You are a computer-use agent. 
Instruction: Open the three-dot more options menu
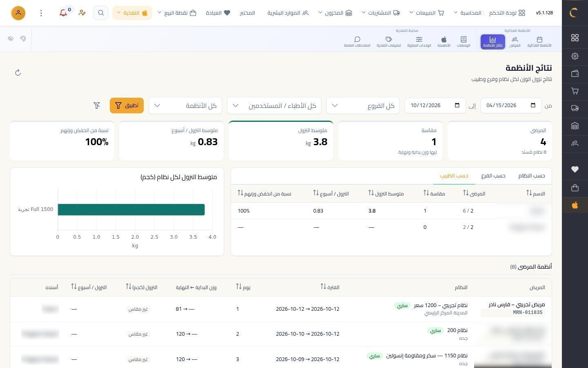point(41,13)
